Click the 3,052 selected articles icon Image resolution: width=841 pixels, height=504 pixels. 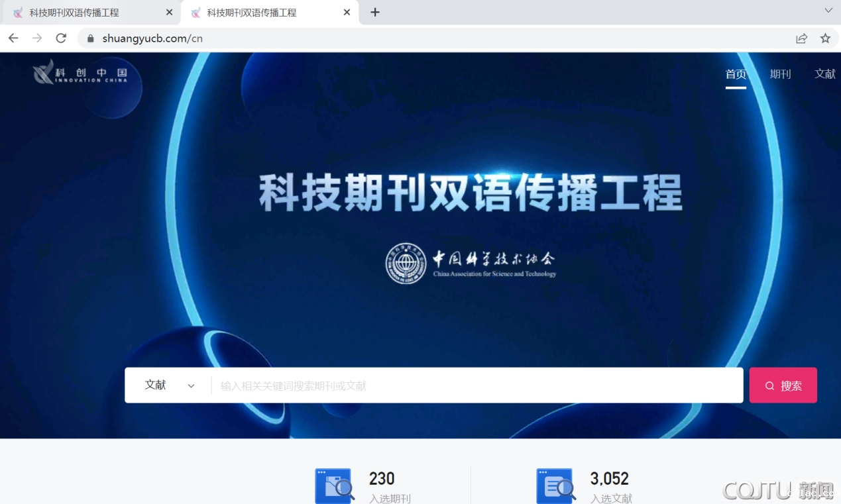[x=555, y=486]
